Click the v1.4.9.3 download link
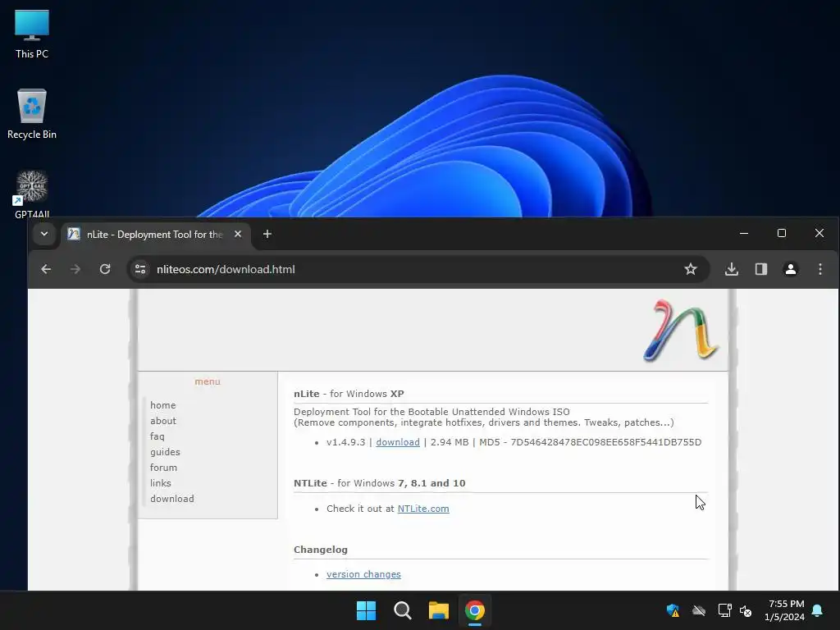The width and height of the screenshot is (840, 630). (398, 442)
